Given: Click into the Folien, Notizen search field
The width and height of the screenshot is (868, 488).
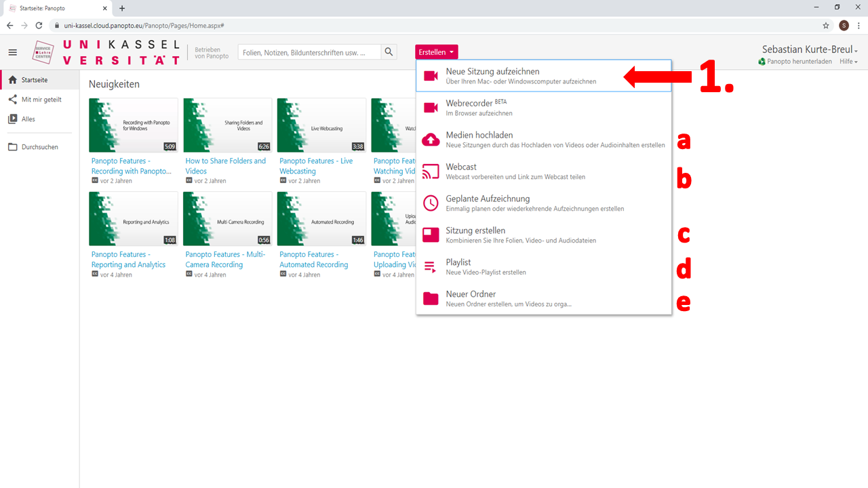Looking at the screenshot, I should click(x=309, y=52).
